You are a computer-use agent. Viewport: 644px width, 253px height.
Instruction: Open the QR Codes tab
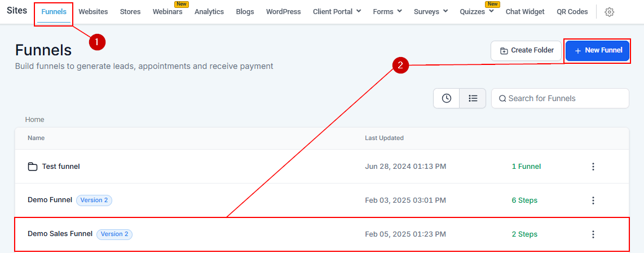click(x=572, y=12)
